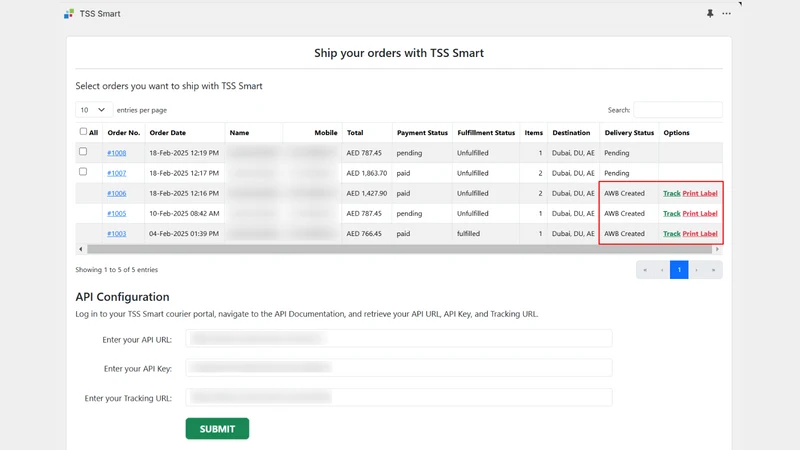Click total 'AED 1,863.70' cell
The width and height of the screenshot is (800, 450).
366,173
